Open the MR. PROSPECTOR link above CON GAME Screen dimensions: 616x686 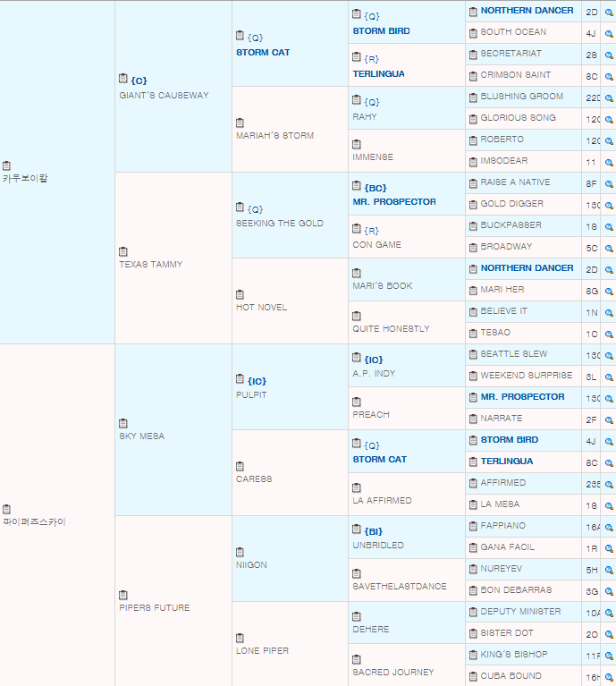[x=394, y=202]
